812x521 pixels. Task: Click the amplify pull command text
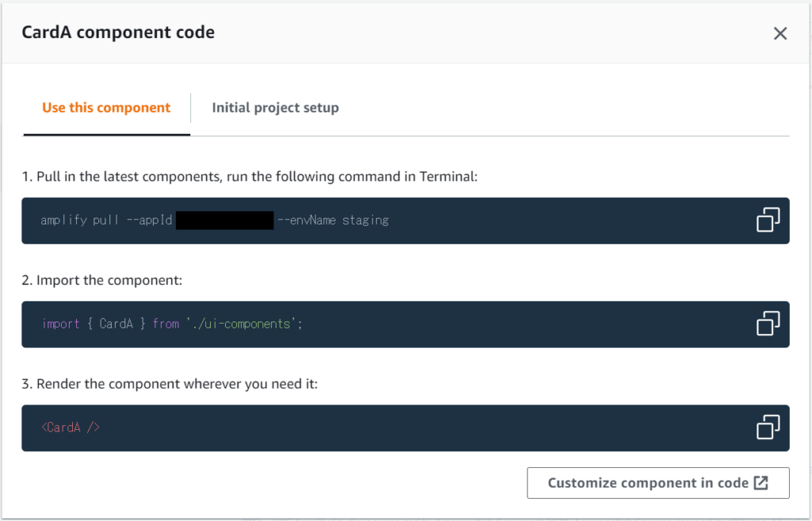click(x=214, y=220)
